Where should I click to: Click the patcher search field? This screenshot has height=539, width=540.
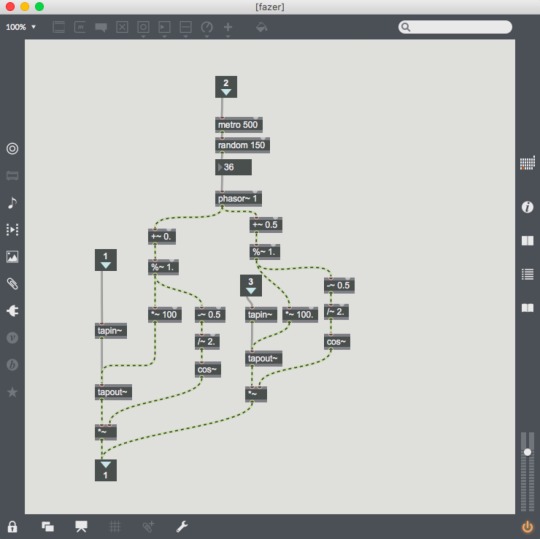click(x=455, y=27)
